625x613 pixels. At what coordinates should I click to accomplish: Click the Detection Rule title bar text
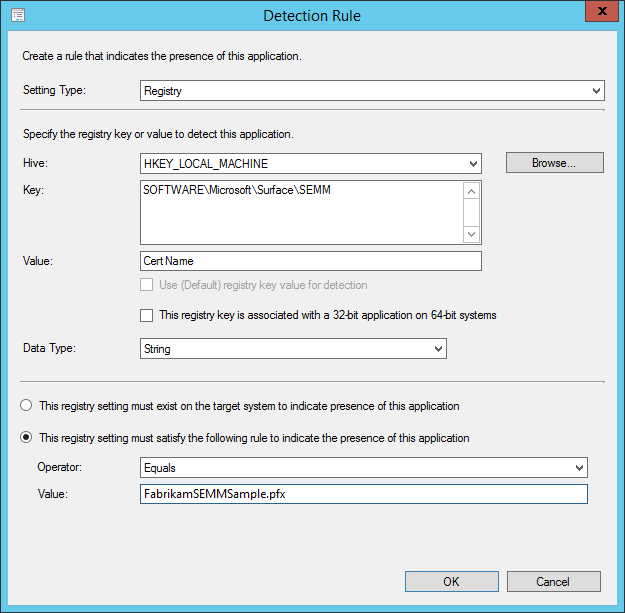point(312,15)
